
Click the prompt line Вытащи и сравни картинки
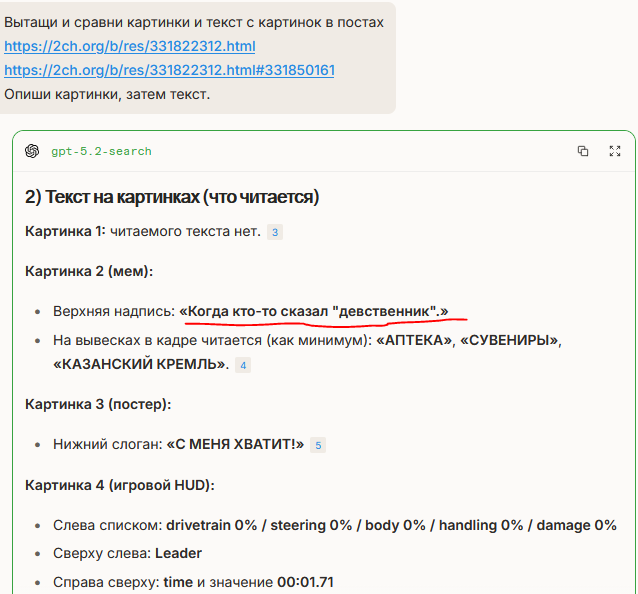click(x=194, y=22)
